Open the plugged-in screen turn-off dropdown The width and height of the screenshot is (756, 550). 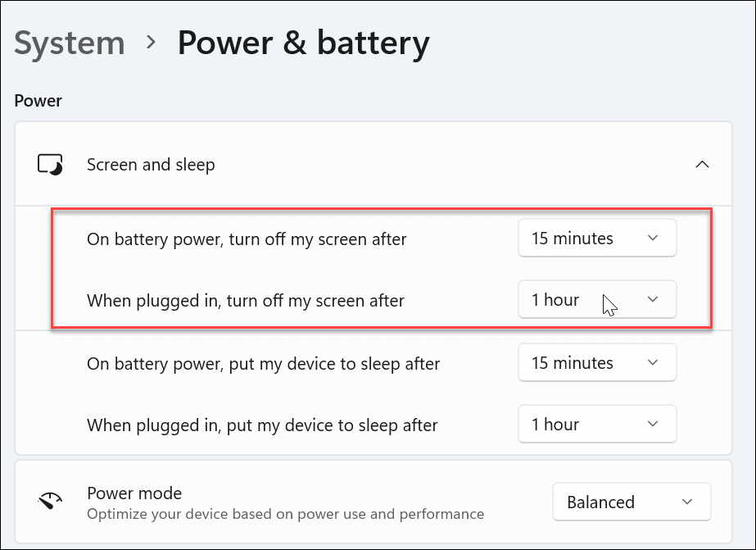coord(597,299)
